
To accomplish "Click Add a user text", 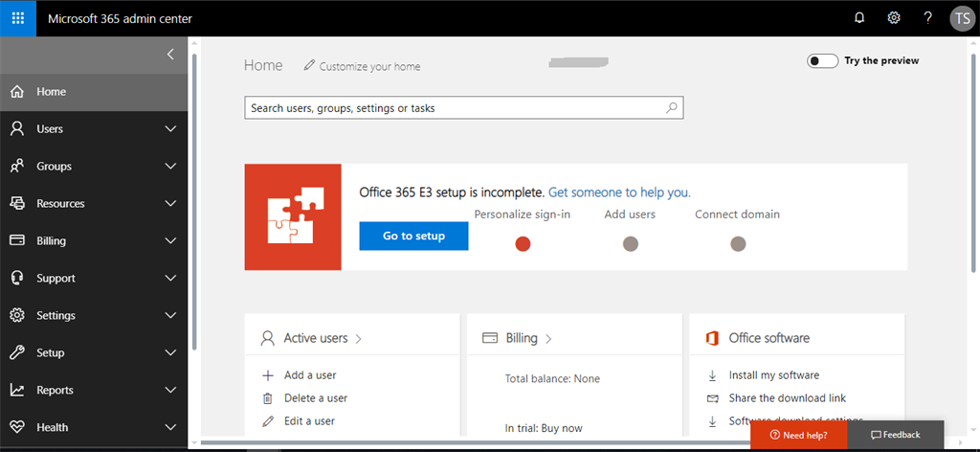I will pyautogui.click(x=310, y=375).
